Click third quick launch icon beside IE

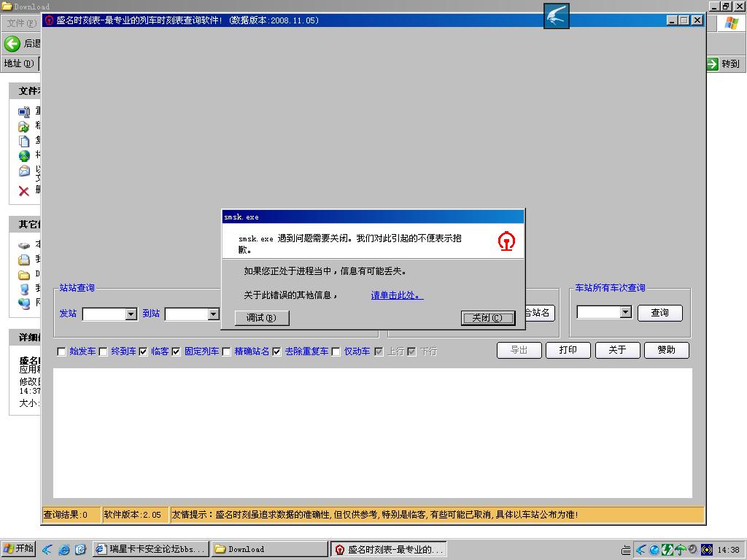point(80,550)
